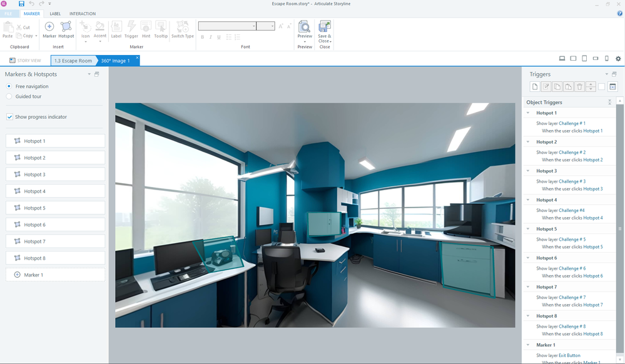This screenshot has width=625, height=364.
Task: Open the font size dropdown
Action: point(272,26)
